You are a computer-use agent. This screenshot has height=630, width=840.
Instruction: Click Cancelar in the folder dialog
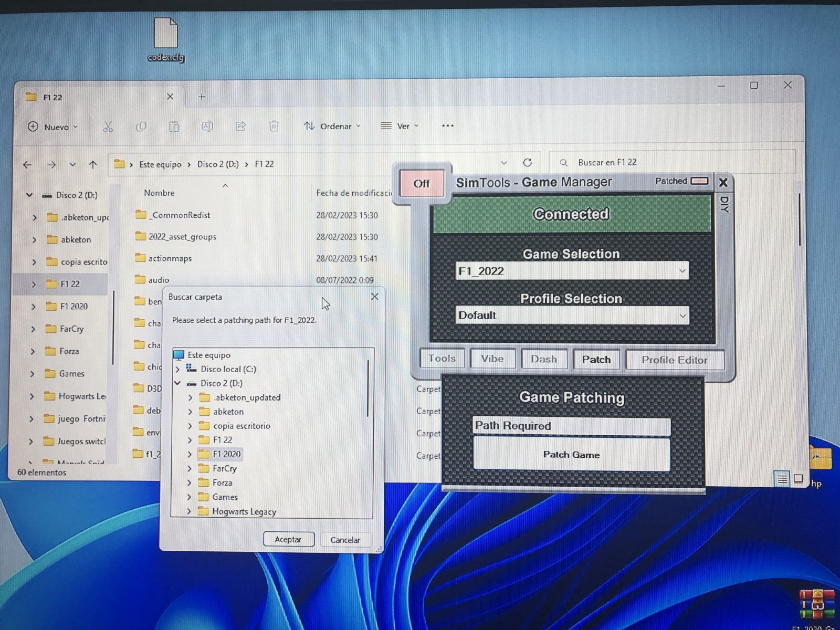345,540
